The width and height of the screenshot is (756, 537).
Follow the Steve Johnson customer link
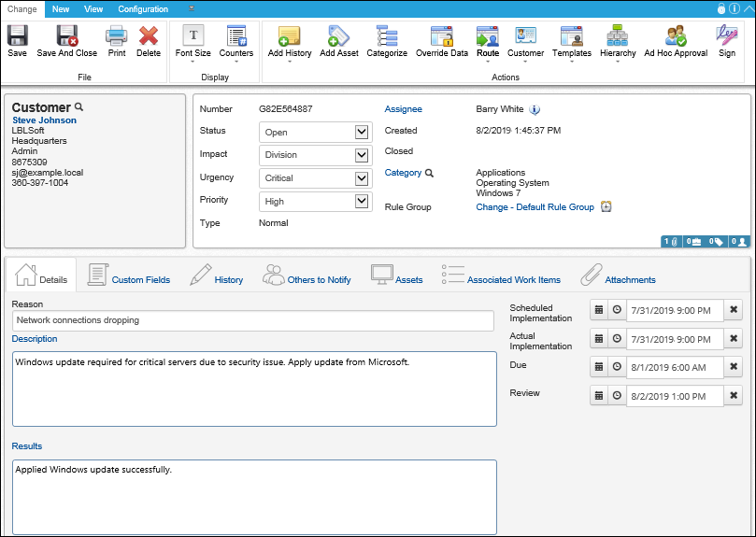click(x=44, y=120)
